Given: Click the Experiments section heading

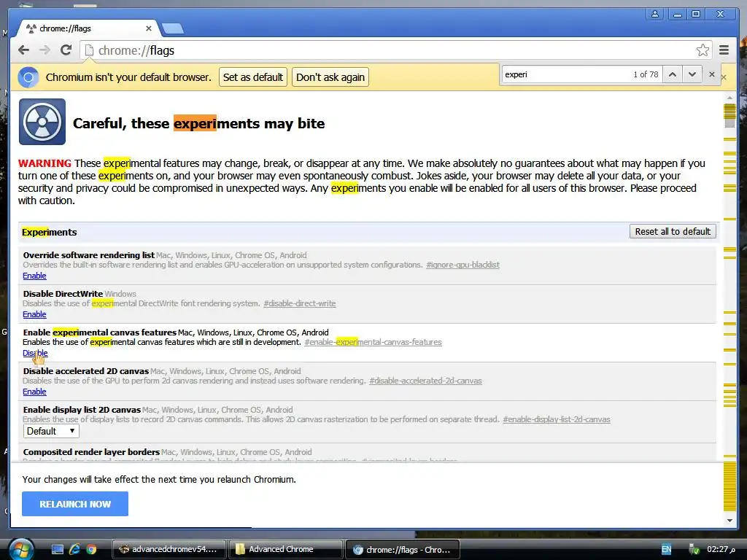Looking at the screenshot, I should tap(49, 232).
